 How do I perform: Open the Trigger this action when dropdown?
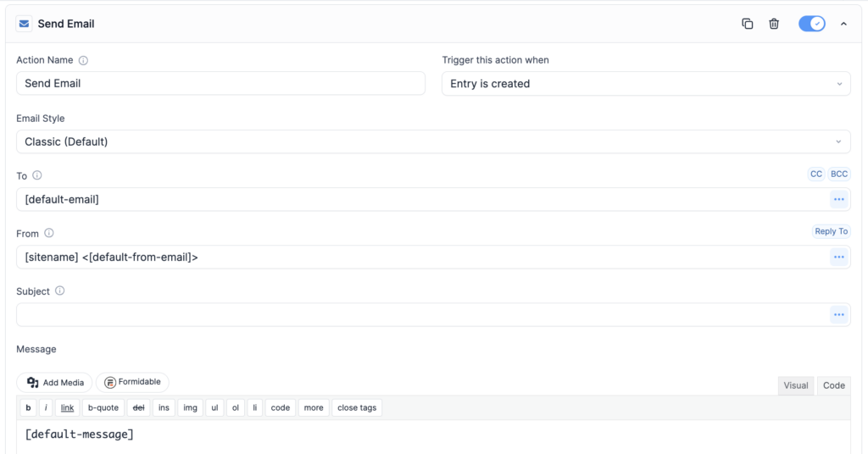pos(646,84)
